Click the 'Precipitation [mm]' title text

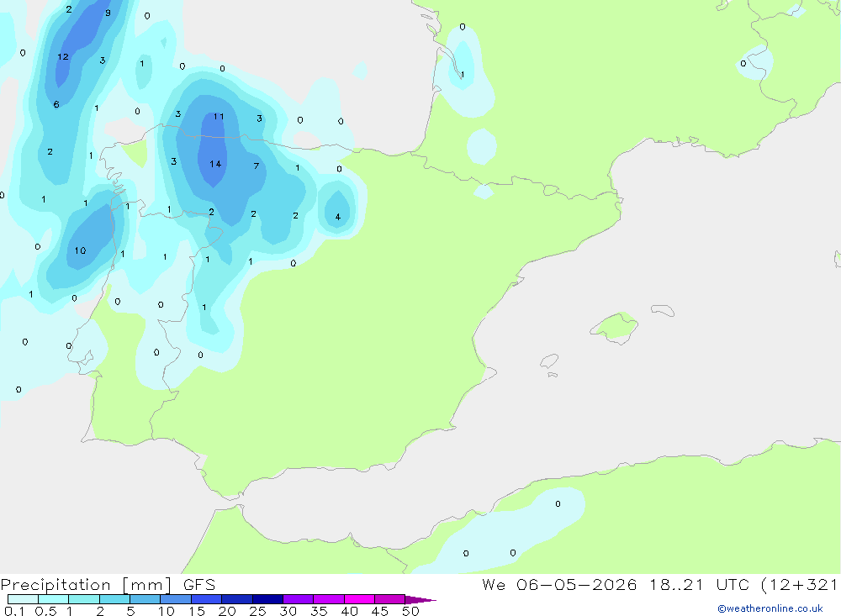[86, 585]
